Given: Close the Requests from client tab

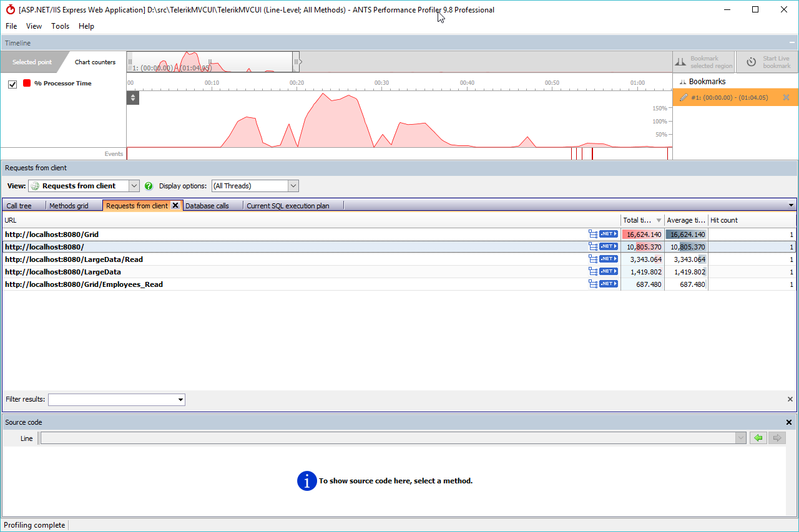Looking at the screenshot, I should (175, 205).
